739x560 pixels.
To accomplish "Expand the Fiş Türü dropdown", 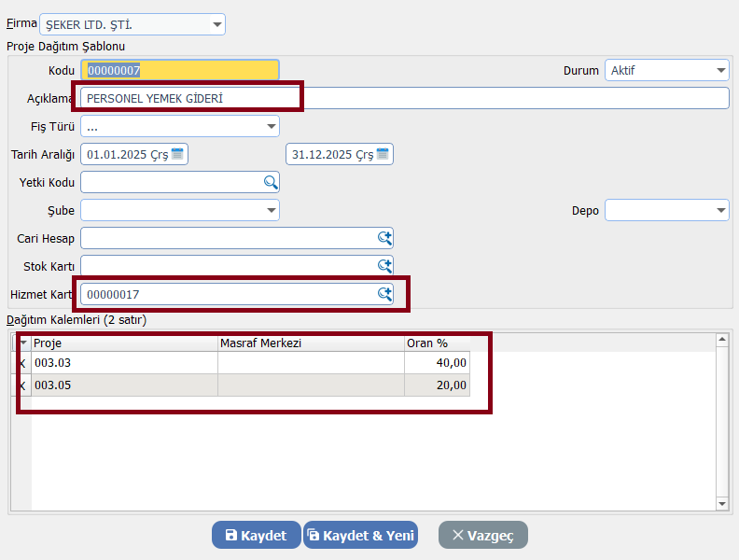I will [271, 126].
